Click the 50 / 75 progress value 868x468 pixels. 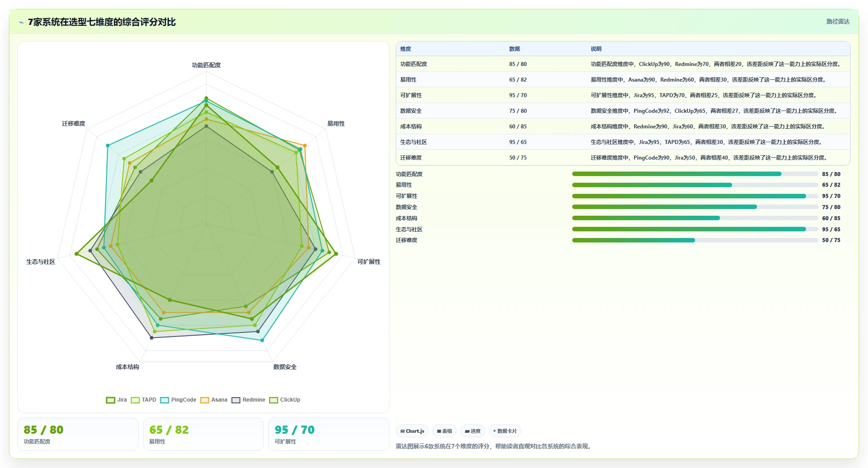point(831,240)
